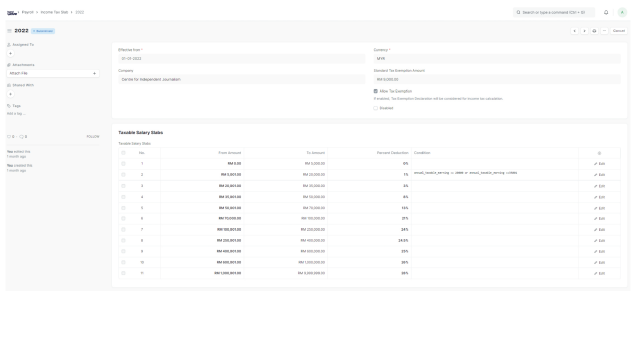Click the Effective from date field

point(242,59)
